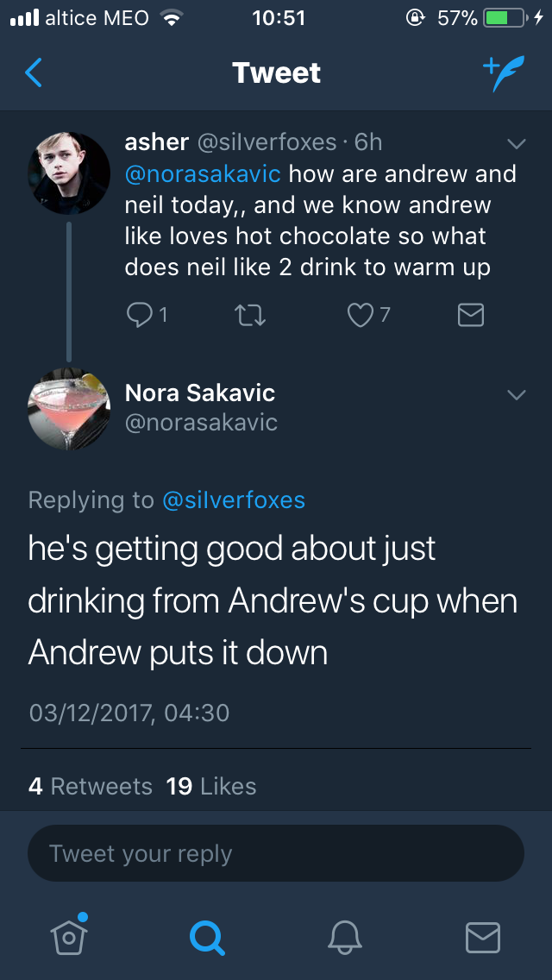Like asher's tweet with heart icon
This screenshot has width=552, height=980.
coord(359,315)
